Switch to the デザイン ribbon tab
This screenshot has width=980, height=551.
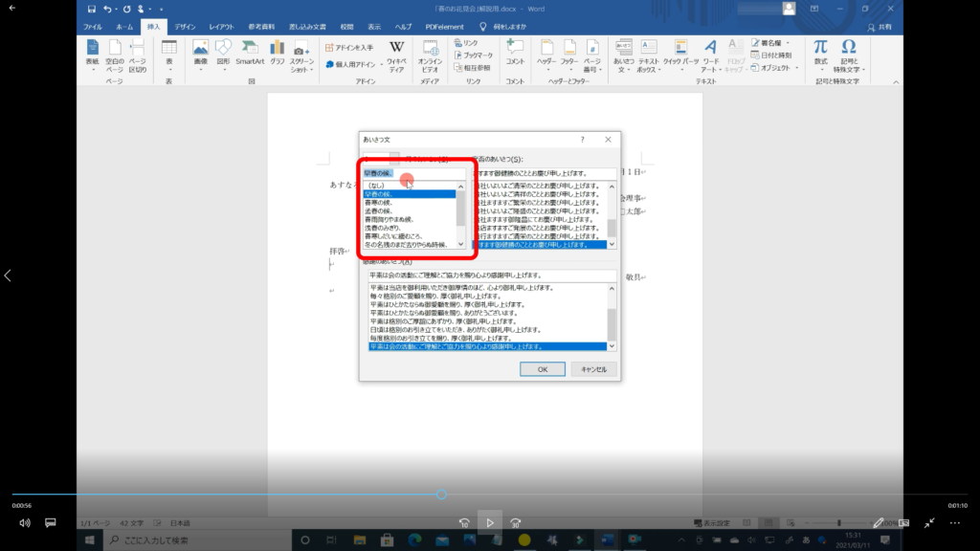(185, 27)
